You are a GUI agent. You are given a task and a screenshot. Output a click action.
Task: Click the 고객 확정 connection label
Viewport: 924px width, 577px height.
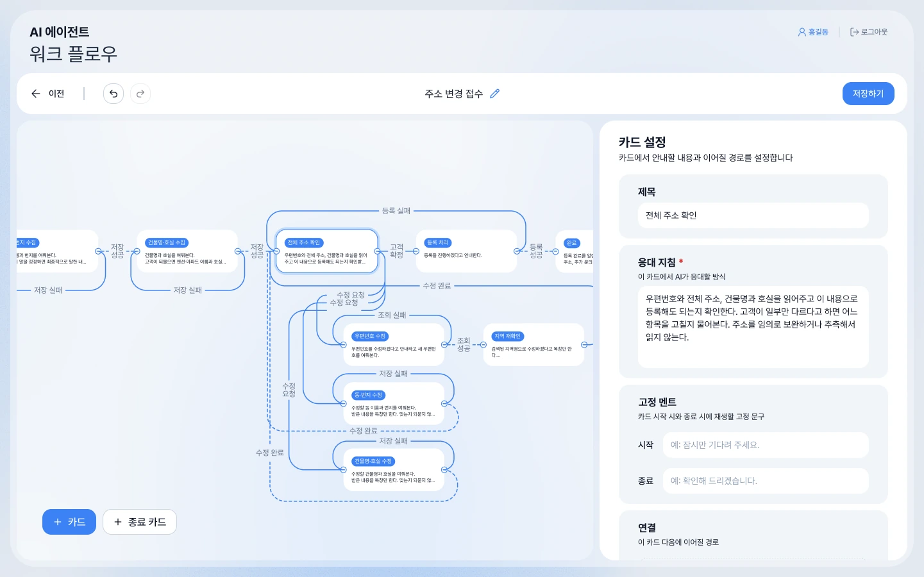[x=397, y=251]
